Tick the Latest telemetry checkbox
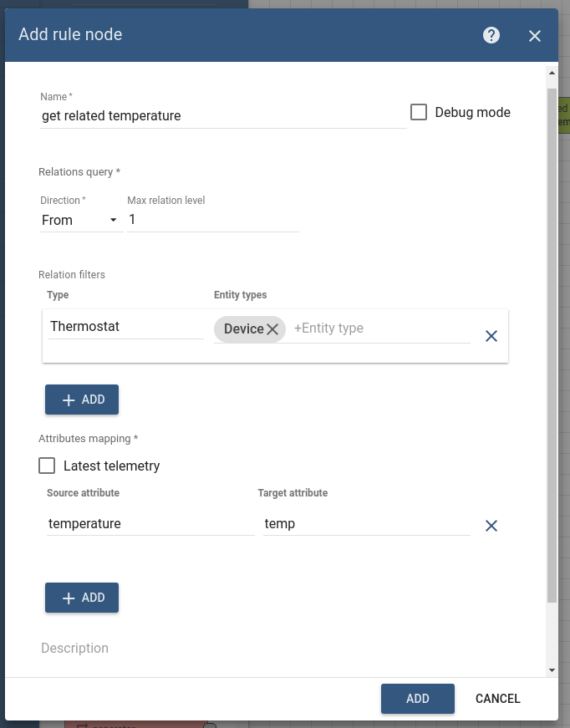 point(48,466)
